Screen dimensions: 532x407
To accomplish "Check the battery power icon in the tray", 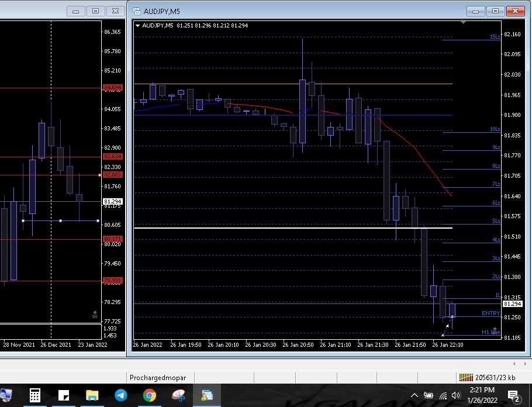I will (429, 395).
